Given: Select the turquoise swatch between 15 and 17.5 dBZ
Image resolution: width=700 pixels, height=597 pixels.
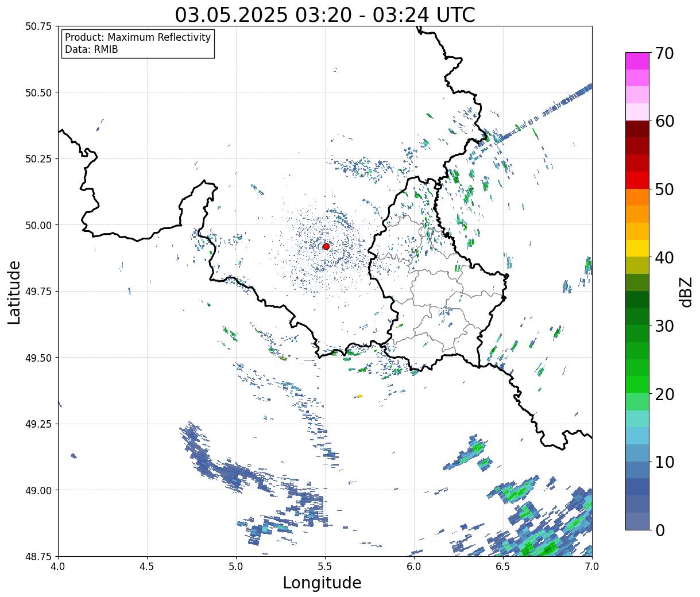Looking at the screenshot, I should (x=637, y=418).
